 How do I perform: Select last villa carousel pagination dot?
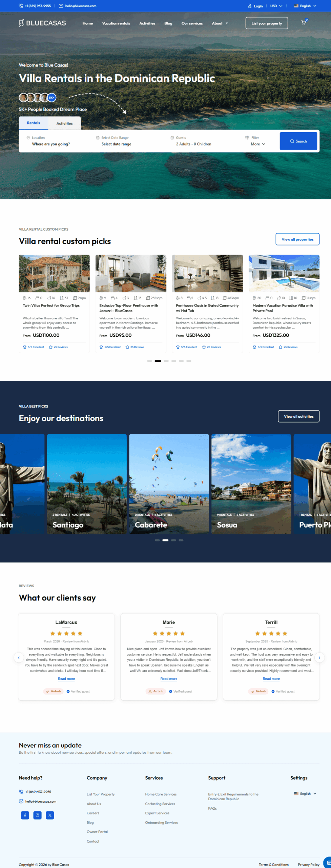pos(189,361)
